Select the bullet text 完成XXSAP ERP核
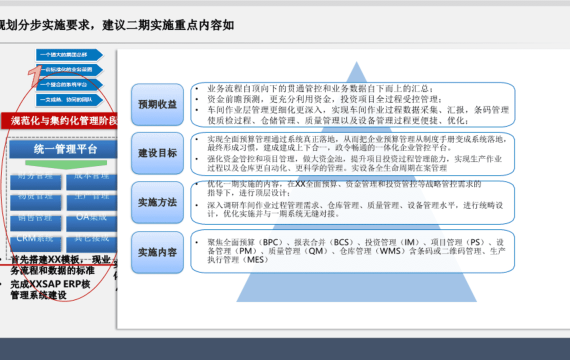Viewport: 570px width, 360px height. 50,284
